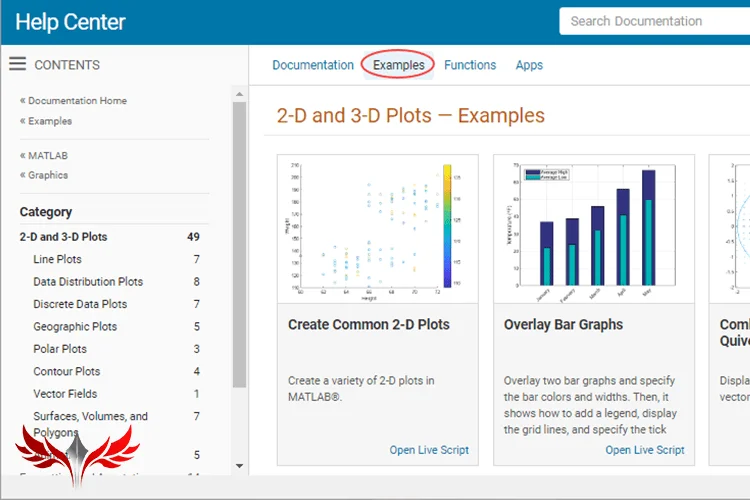Select Geographic Plots category
Image resolution: width=750 pixels, height=500 pixels.
click(x=75, y=327)
